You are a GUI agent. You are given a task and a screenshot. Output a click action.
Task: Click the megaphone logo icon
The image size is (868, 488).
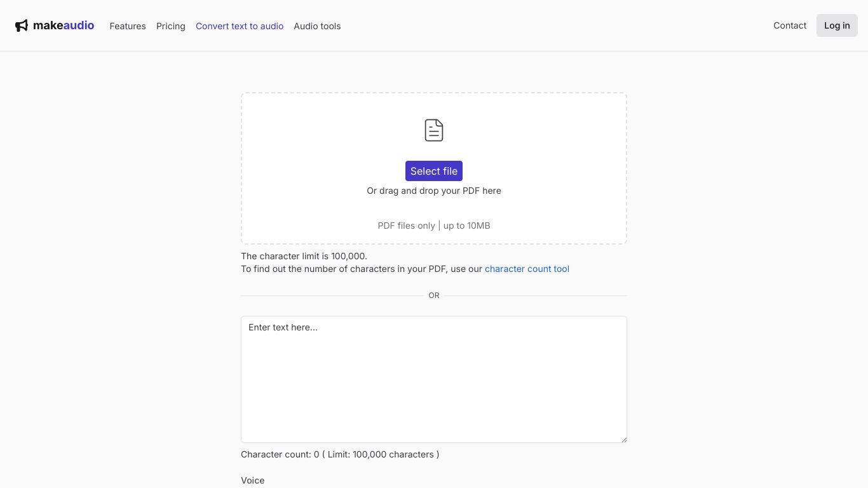[22, 25]
